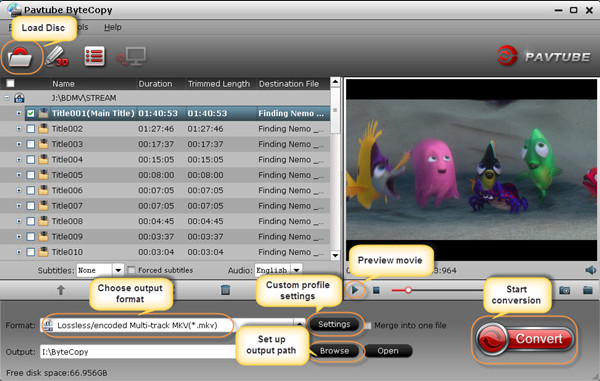The image size is (600, 381).
Task: Enable Forced subtitles checkbox
Action: (131, 270)
